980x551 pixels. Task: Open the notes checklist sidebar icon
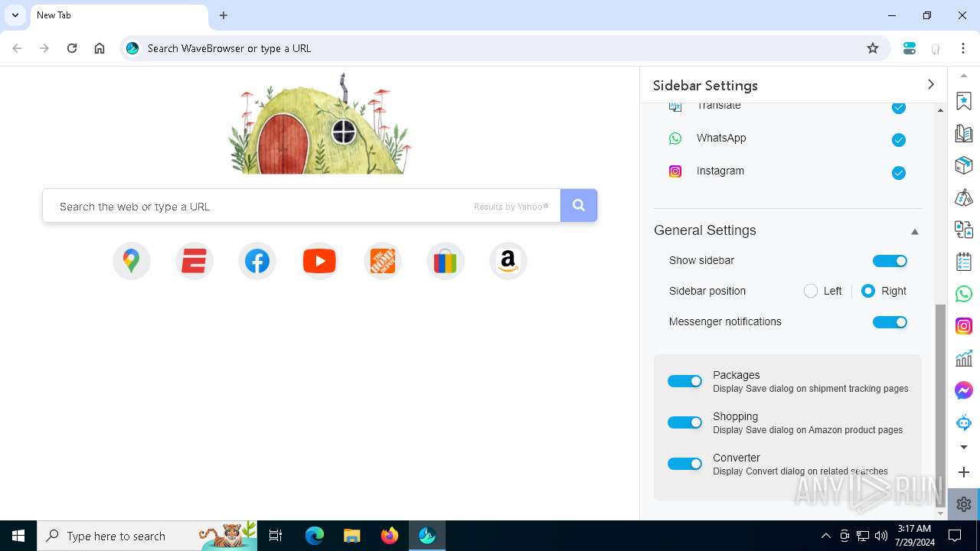964,262
